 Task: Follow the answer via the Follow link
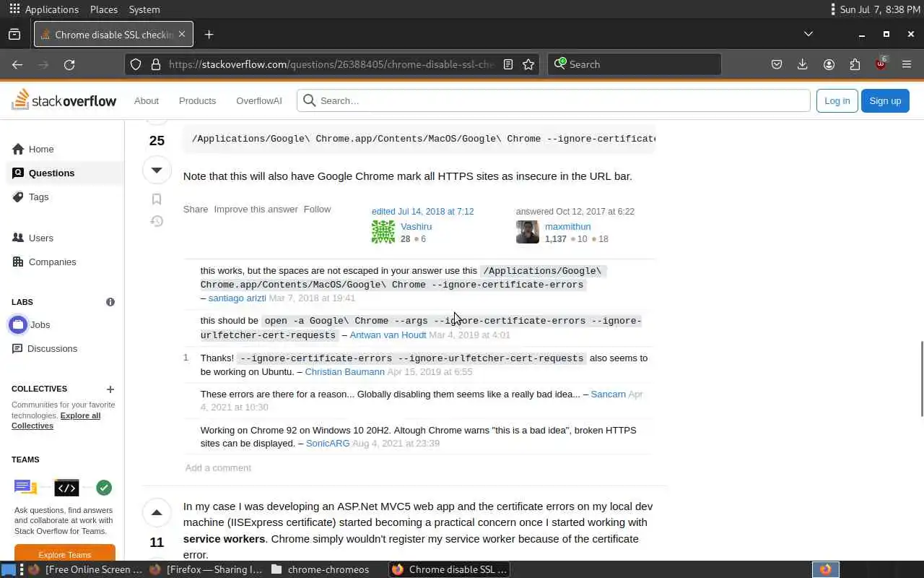point(317,209)
